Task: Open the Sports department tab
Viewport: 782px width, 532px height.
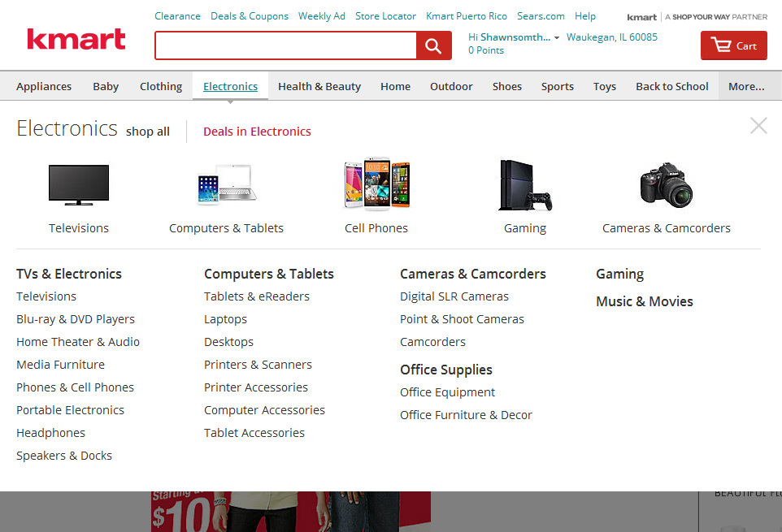Action: click(558, 86)
